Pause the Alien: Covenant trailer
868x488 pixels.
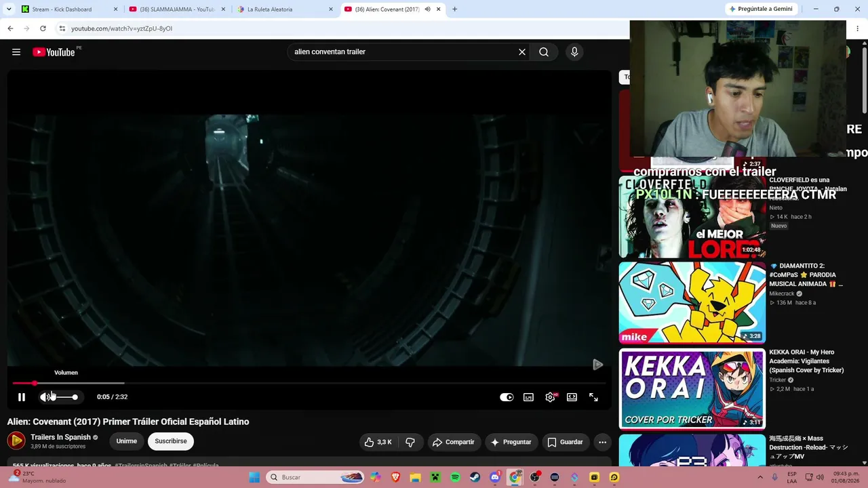[x=22, y=397]
